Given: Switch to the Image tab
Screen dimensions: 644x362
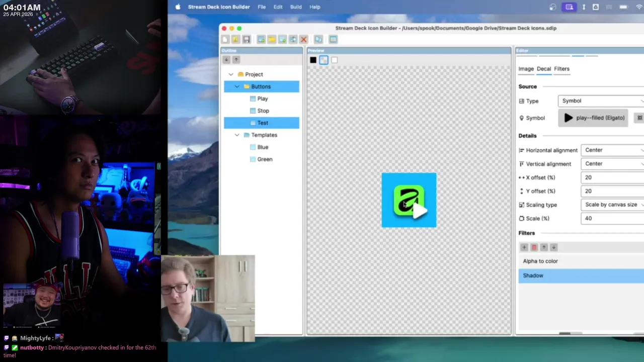Looking at the screenshot, I should [x=526, y=69].
